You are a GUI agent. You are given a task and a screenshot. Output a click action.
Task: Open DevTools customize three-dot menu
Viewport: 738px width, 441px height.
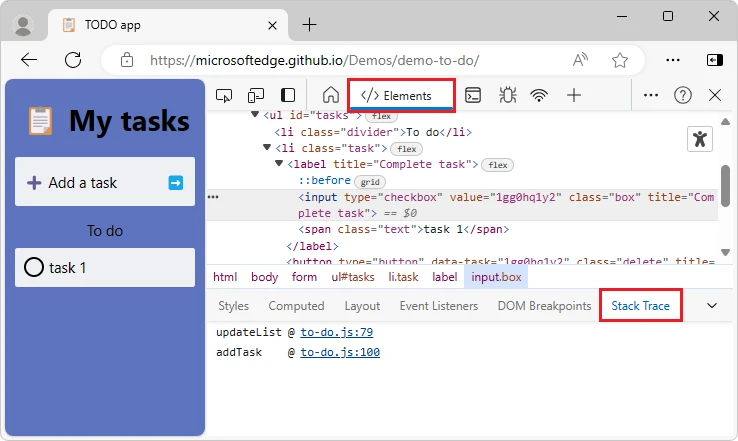[x=650, y=96]
